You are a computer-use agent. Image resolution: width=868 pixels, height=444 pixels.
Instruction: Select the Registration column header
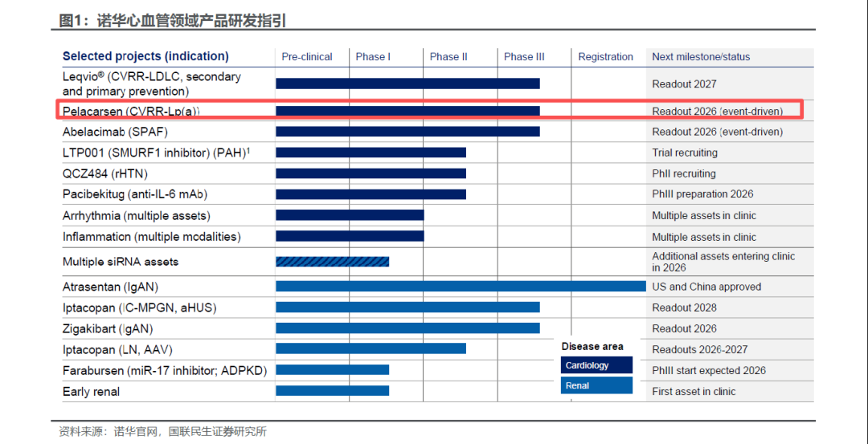[x=606, y=57]
